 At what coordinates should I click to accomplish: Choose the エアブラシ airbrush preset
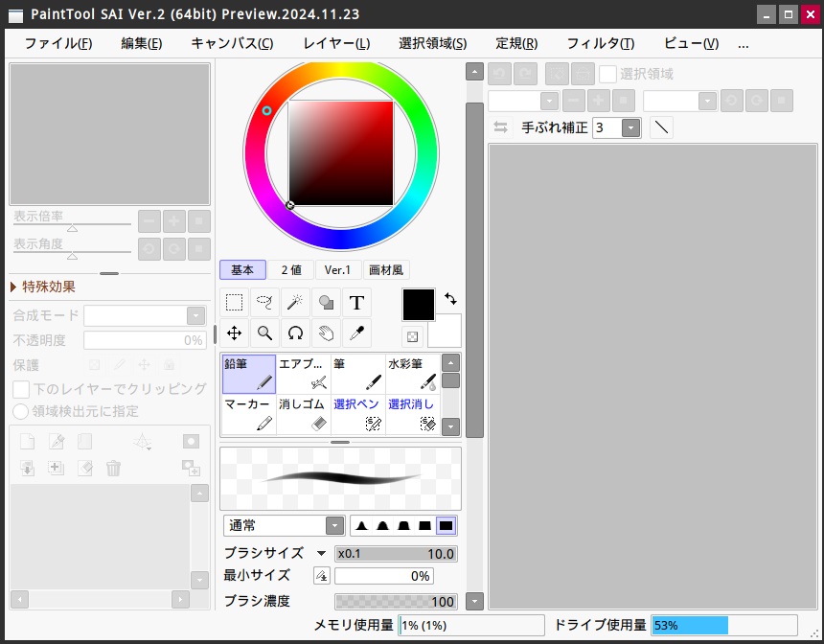click(304, 374)
